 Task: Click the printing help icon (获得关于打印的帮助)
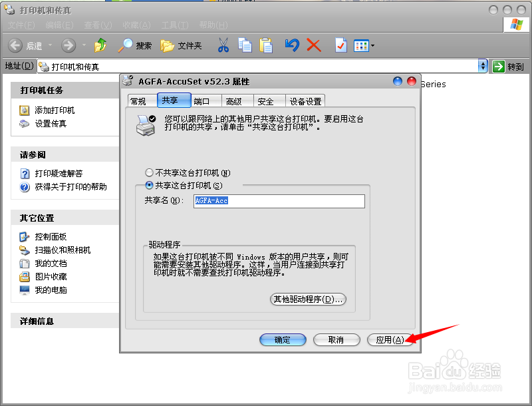click(25, 187)
